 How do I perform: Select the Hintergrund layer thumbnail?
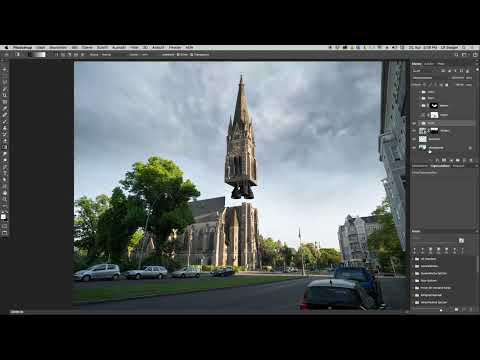pos(423,148)
